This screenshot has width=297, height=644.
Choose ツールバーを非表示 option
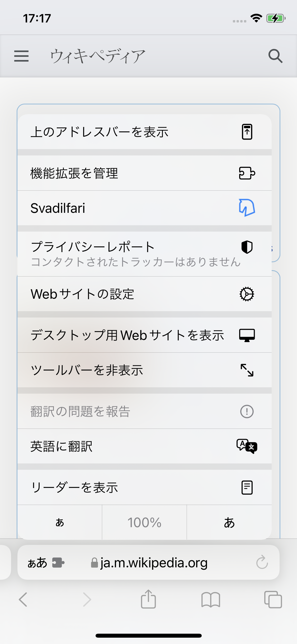click(144, 370)
